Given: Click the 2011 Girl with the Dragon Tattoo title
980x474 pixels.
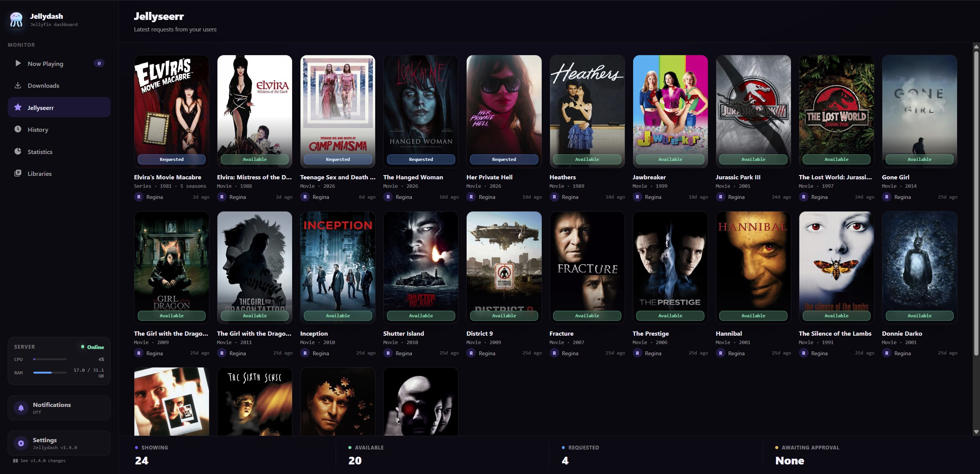Looking at the screenshot, I should point(254,334).
